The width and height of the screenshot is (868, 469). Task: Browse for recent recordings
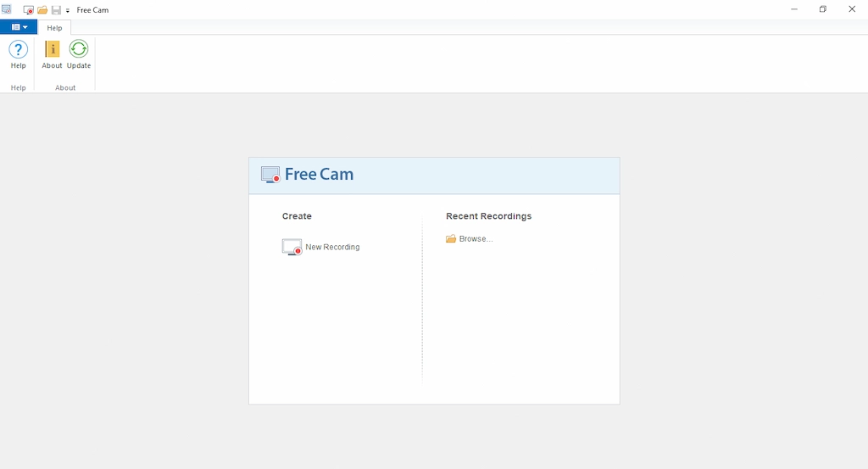point(470,238)
